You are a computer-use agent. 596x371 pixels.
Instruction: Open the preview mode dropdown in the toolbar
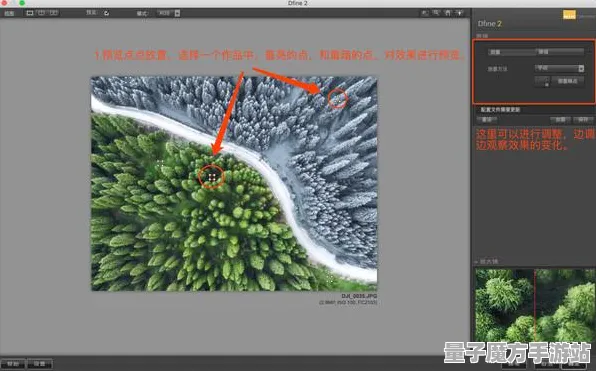(x=168, y=13)
